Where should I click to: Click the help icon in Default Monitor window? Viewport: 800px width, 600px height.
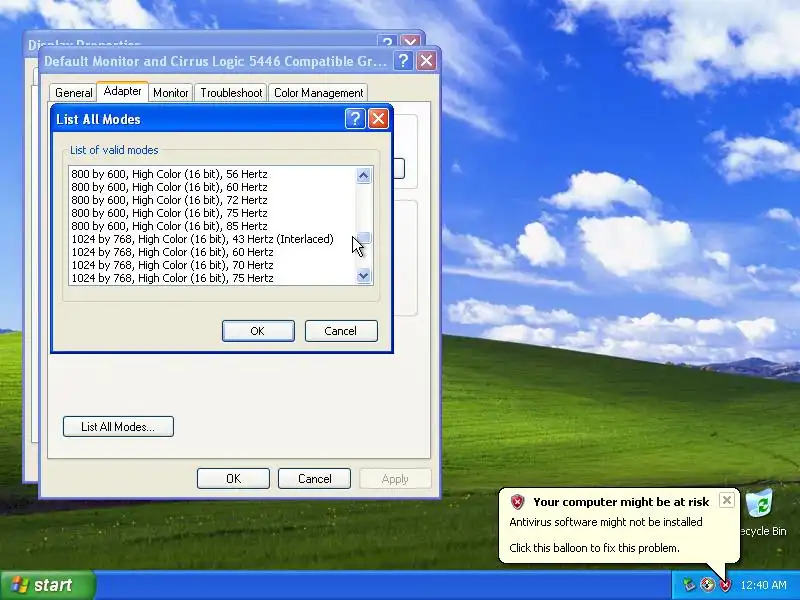pyautogui.click(x=403, y=61)
